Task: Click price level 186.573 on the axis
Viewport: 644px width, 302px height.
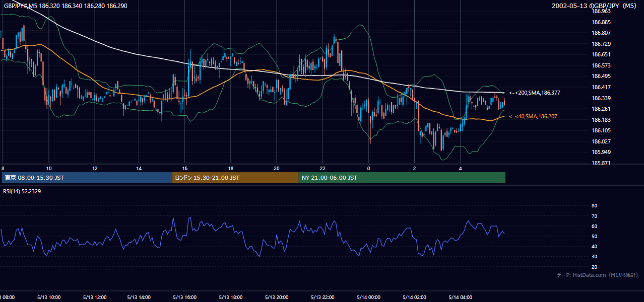Action: tap(601, 65)
